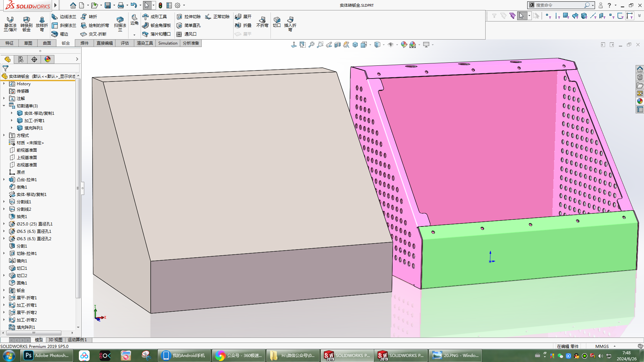The image size is (644, 362).
Task: Click the Section View icon
Action: click(x=338, y=45)
